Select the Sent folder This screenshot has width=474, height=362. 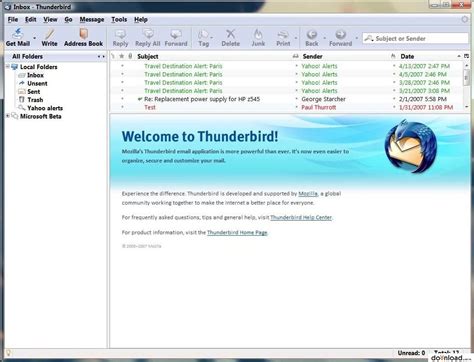tap(34, 91)
